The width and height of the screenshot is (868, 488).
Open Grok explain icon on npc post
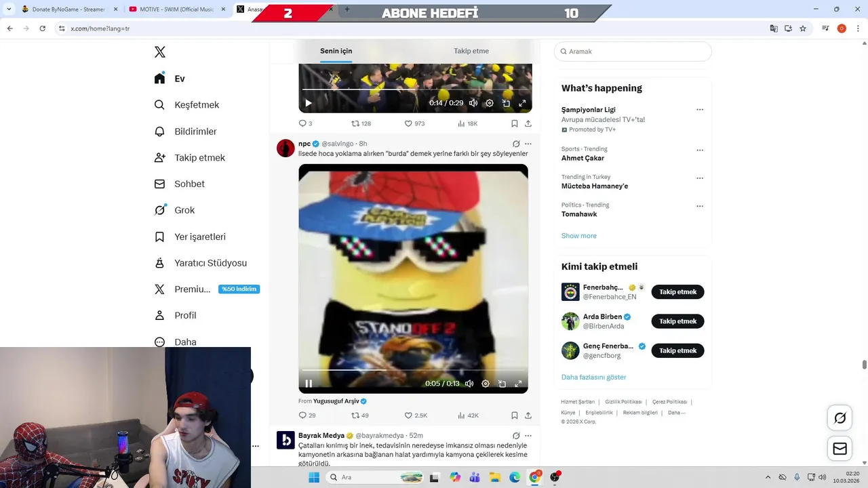pyautogui.click(x=516, y=144)
